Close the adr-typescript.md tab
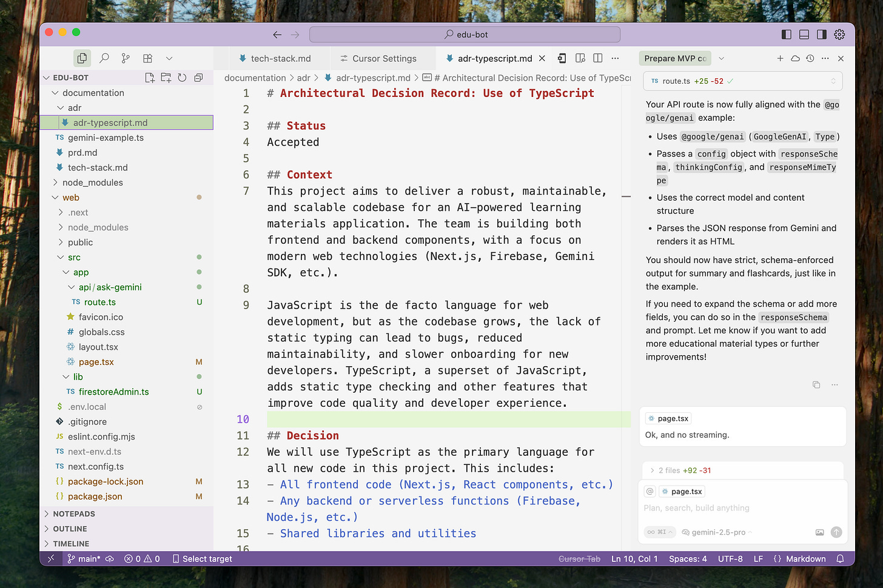Screen dimensions: 883x588 tap(542, 58)
